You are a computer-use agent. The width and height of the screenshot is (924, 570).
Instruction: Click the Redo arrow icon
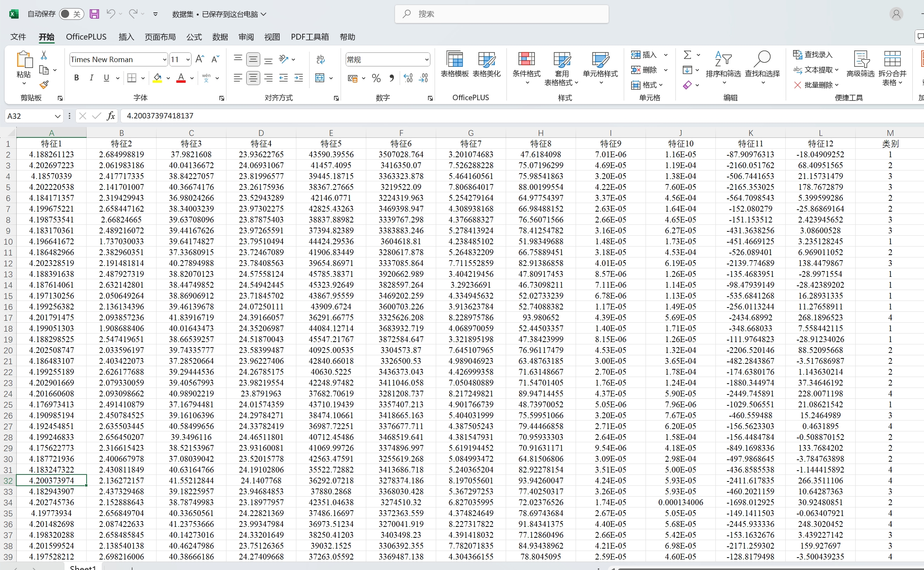pos(133,14)
